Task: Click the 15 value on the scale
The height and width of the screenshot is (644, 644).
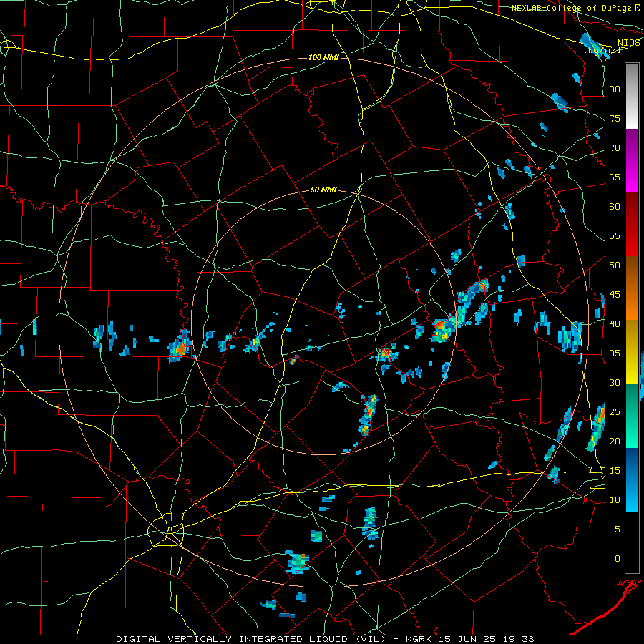Action: [615, 471]
